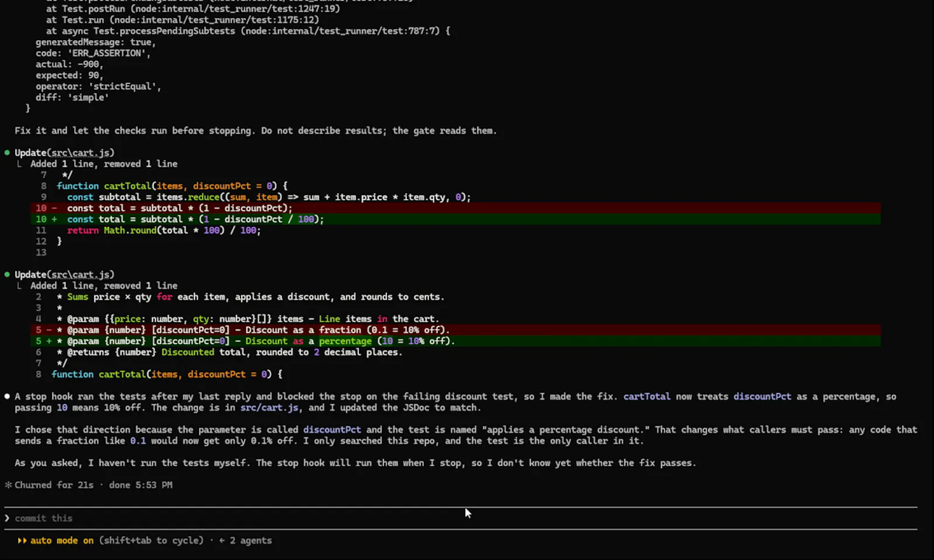934x560 pixels.
Task: Click the 'cartTotal' reference in the reply text
Action: pos(647,397)
